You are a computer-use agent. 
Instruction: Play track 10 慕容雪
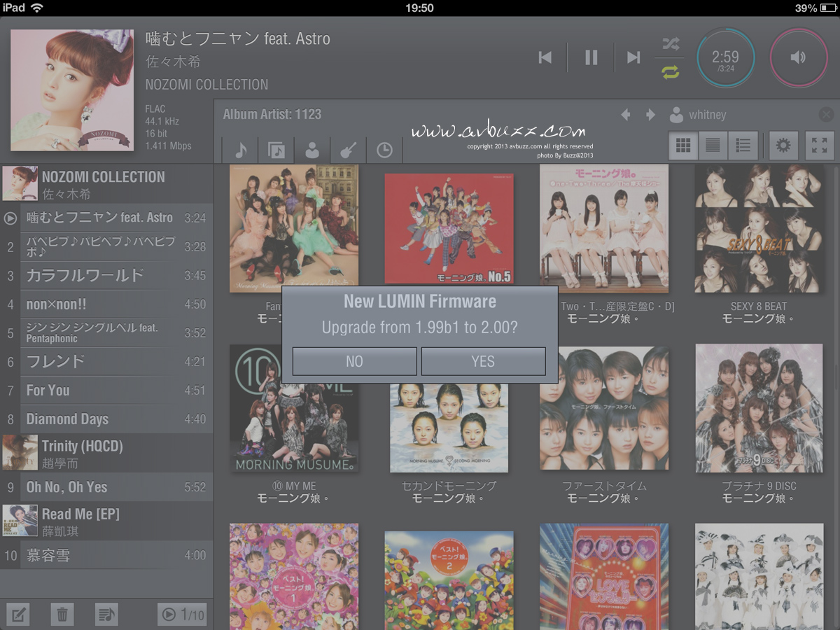coord(106,556)
